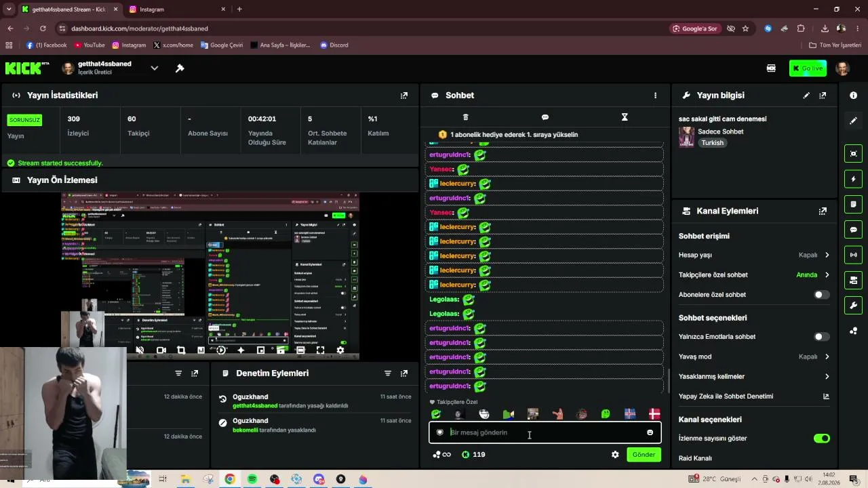Expand Takipçilere özel sohbet setting
Screen dimensions: 868x488
click(x=754, y=275)
